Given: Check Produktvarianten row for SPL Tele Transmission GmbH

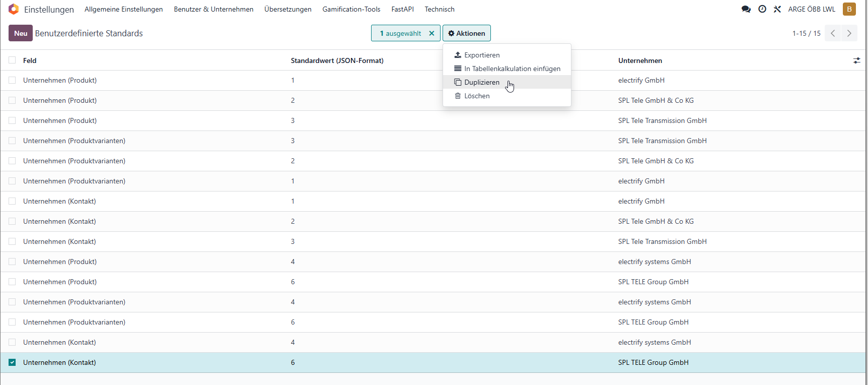Looking at the screenshot, I should click(12, 141).
